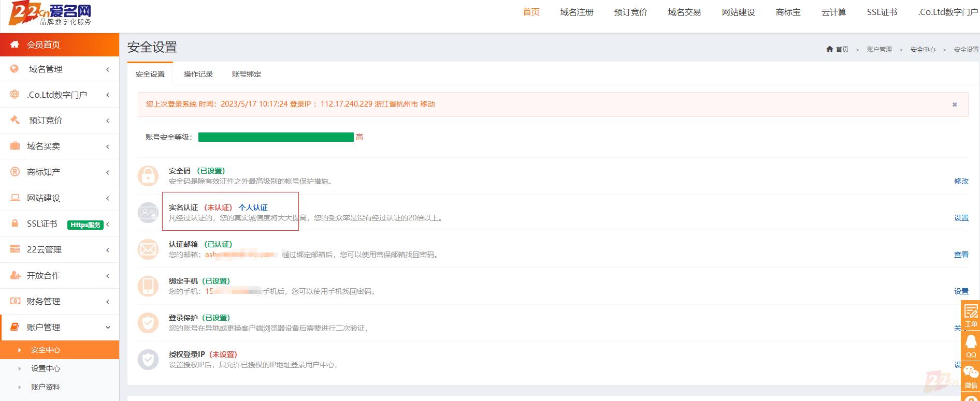Expand the 商标知产 chevron
The image size is (980, 401).
[108, 172]
